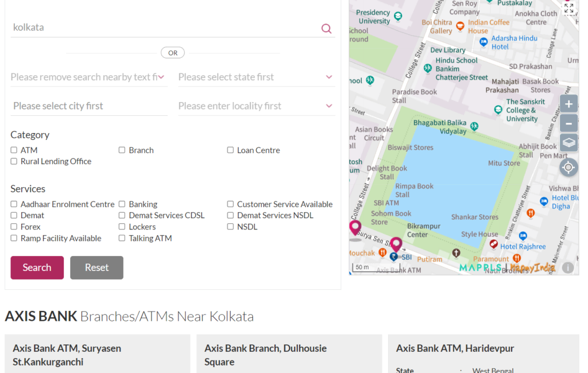Click the 'Biswajit Stores' map label
588x373 pixels.
pyautogui.click(x=410, y=147)
